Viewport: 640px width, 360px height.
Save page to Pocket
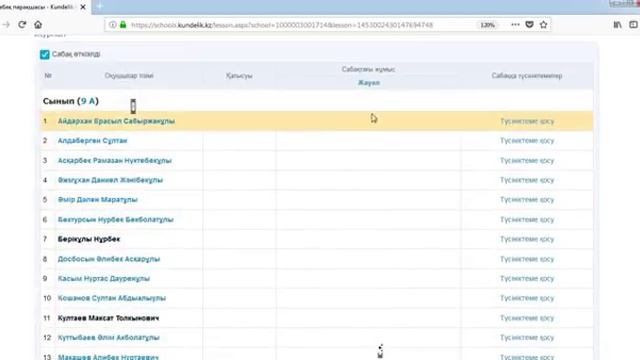pyautogui.click(x=529, y=24)
